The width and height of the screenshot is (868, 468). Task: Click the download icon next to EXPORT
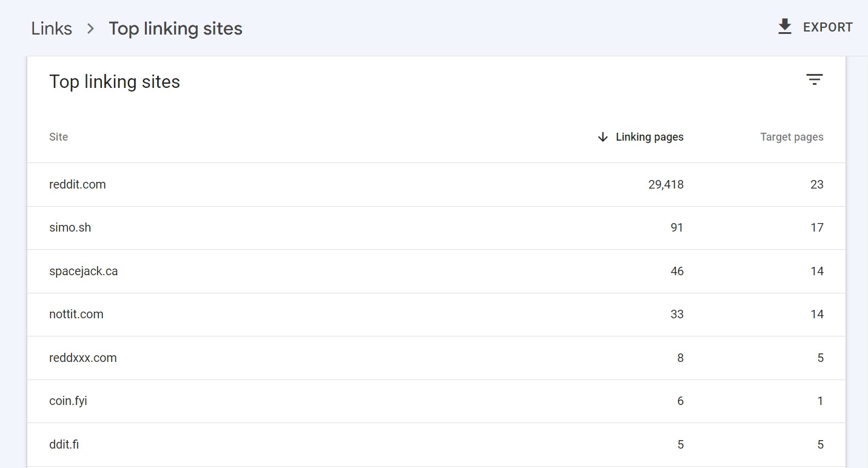[x=784, y=26]
